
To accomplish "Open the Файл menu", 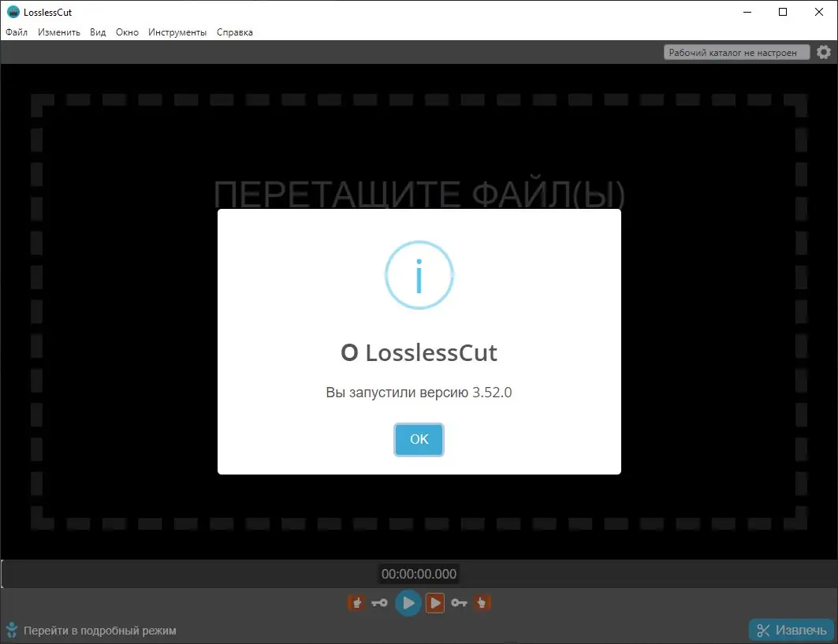I will [17, 32].
